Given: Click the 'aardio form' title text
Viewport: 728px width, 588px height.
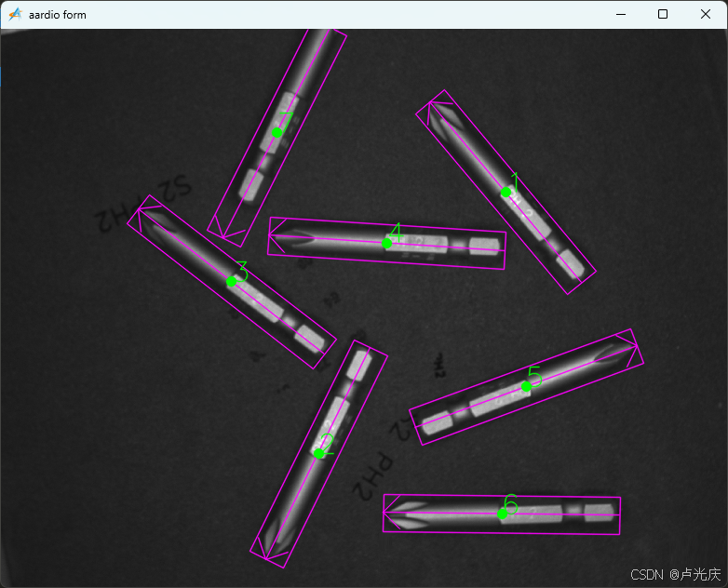Looking at the screenshot, I should coord(58,15).
